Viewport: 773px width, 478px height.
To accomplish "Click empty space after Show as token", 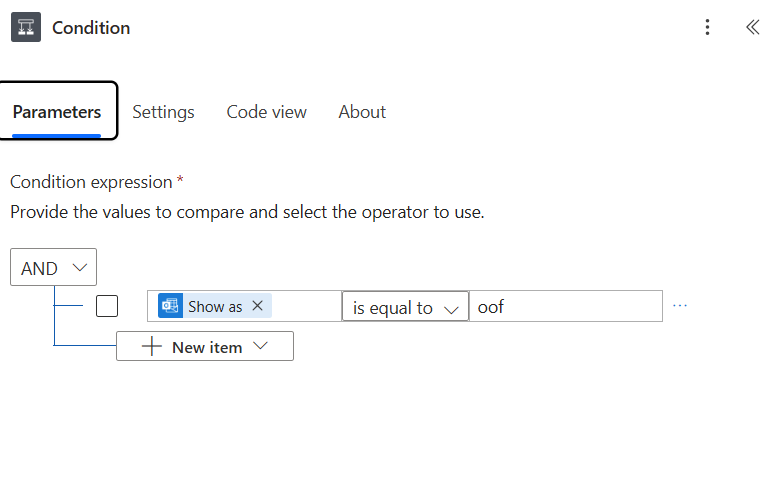I will 305,307.
